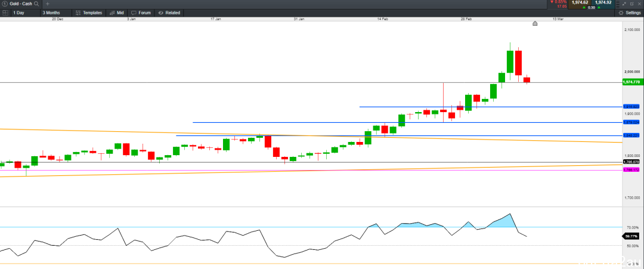This screenshot has width=644, height=269.
Task: Click the 17 Jan date label
Action: (x=216, y=19)
